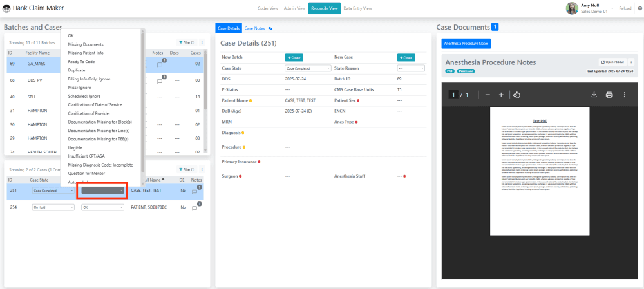Sort cases by Full Name arrow
Image resolution: width=644 pixels, height=289 pixels.
pyautogui.click(x=163, y=180)
